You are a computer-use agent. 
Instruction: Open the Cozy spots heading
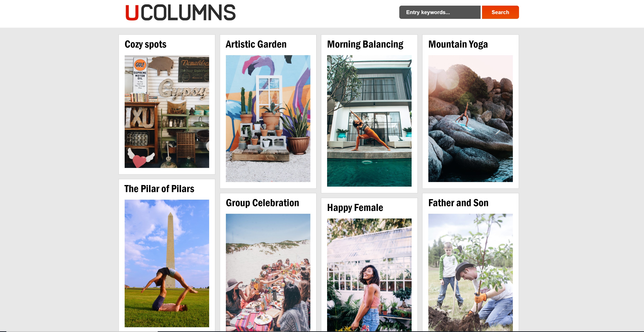[x=145, y=44]
